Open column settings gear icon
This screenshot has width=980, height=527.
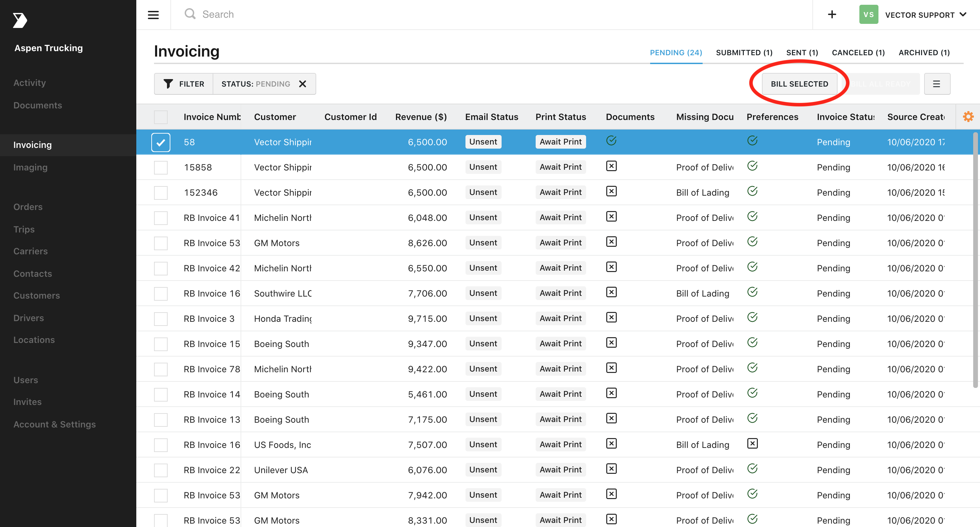click(x=968, y=117)
